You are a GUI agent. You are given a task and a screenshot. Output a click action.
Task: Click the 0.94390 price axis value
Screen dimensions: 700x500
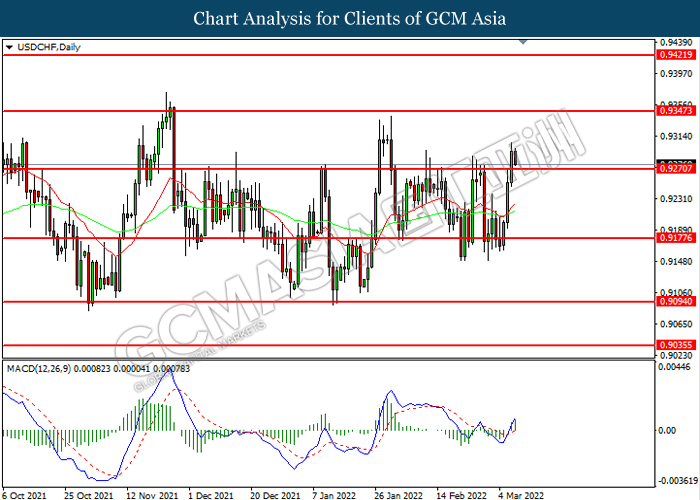(676, 42)
